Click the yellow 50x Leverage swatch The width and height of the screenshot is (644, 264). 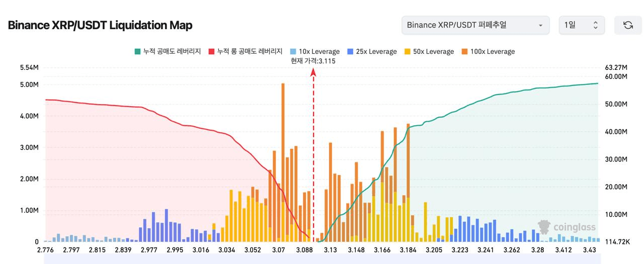[407, 51]
